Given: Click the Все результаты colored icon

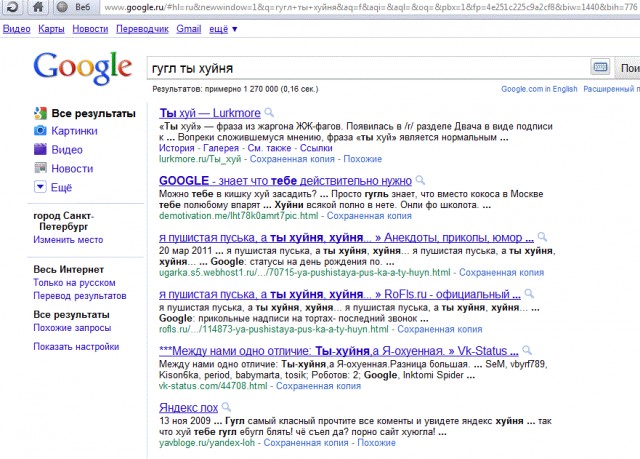Looking at the screenshot, I should tap(40, 113).
